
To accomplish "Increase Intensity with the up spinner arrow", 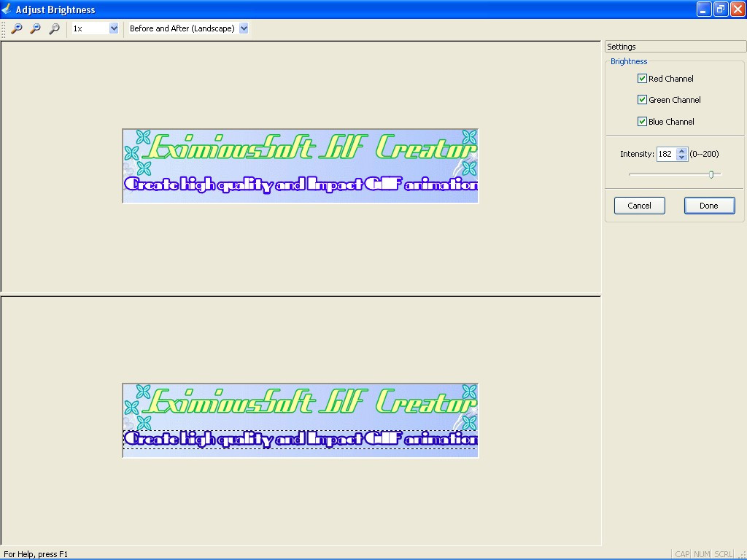I will (682, 151).
